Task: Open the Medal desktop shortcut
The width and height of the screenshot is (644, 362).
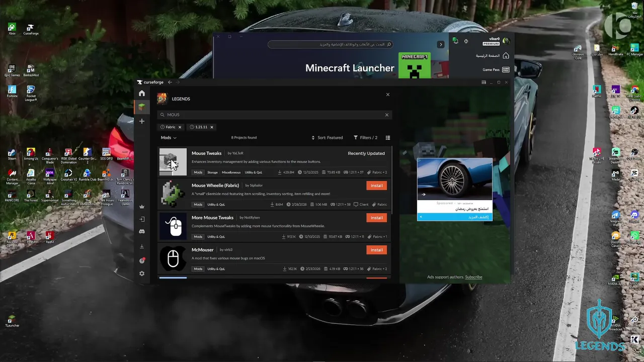Action: [x=615, y=175]
